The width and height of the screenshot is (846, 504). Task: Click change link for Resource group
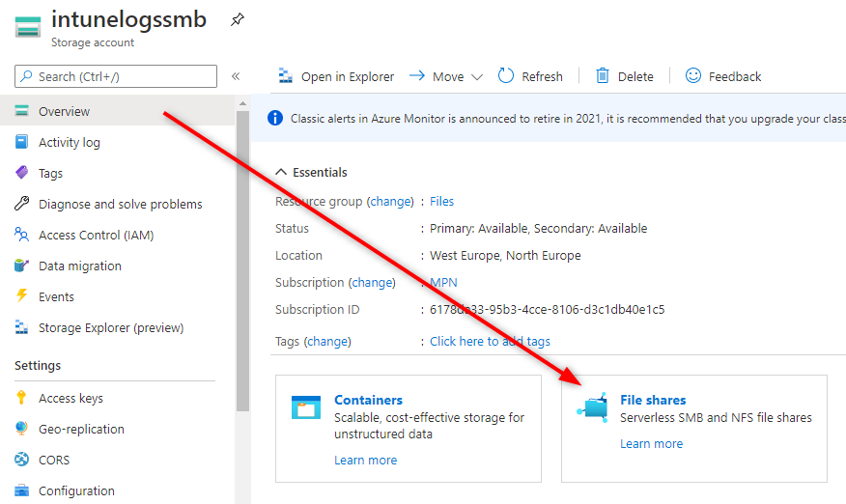(390, 201)
